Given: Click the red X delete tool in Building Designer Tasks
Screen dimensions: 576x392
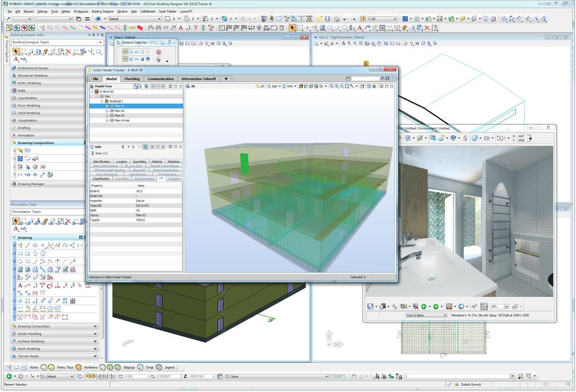Looking at the screenshot, I should [68, 52].
